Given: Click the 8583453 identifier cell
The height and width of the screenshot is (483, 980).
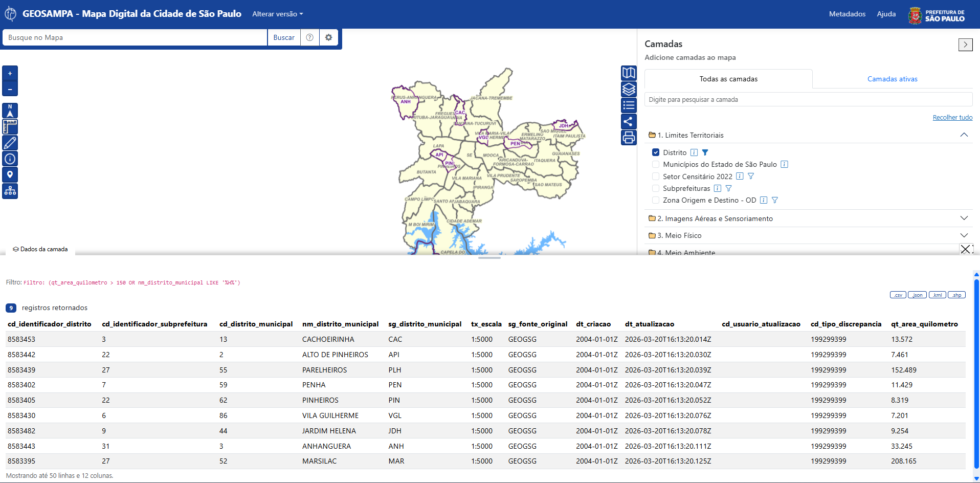Looking at the screenshot, I should [21, 339].
